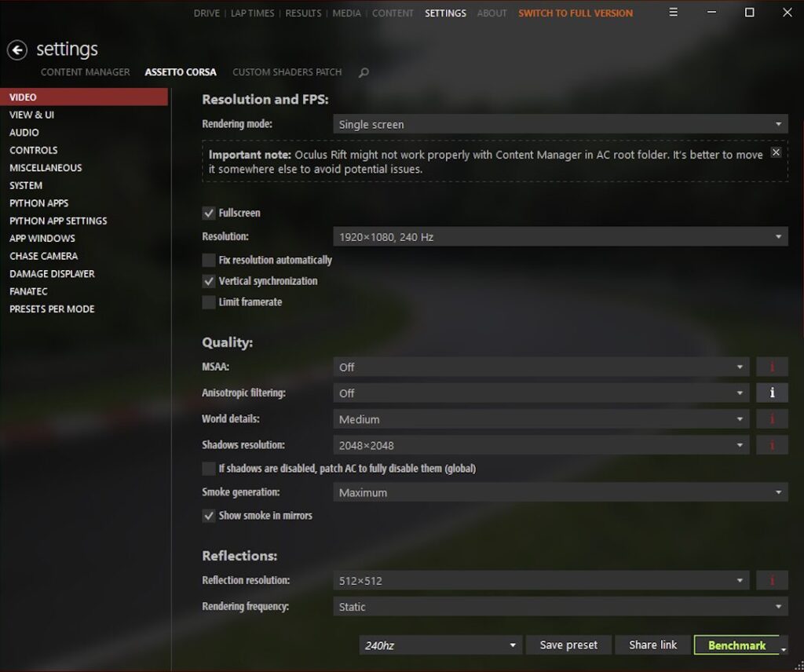Run the Benchmark button
The height and width of the screenshot is (672, 804).
point(736,645)
